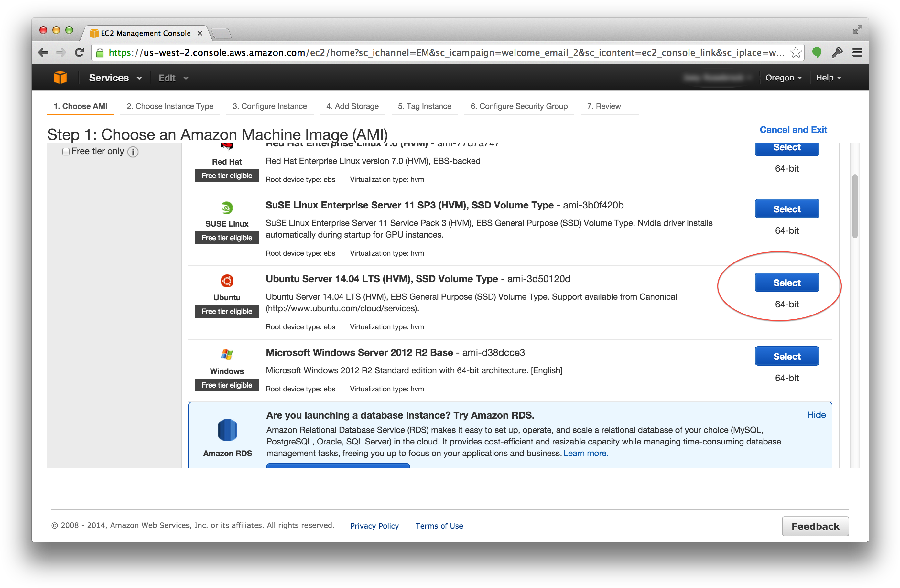
Task: Click Ubuntu Server 14.04 LTS title text
Action: (x=382, y=279)
